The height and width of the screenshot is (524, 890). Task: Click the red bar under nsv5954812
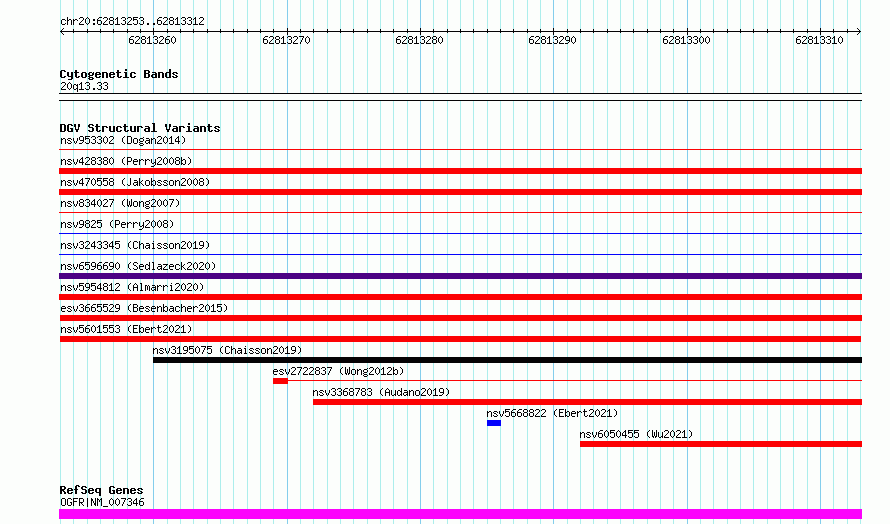pos(460,297)
